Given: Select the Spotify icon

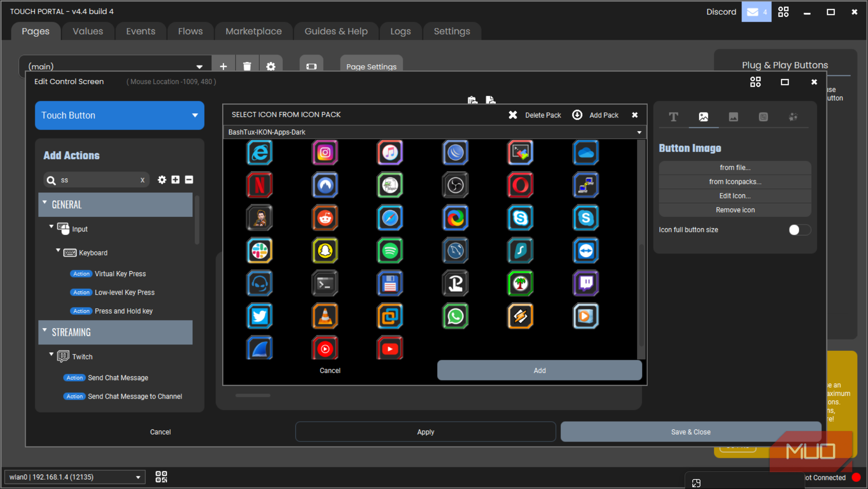Looking at the screenshot, I should 390,250.
